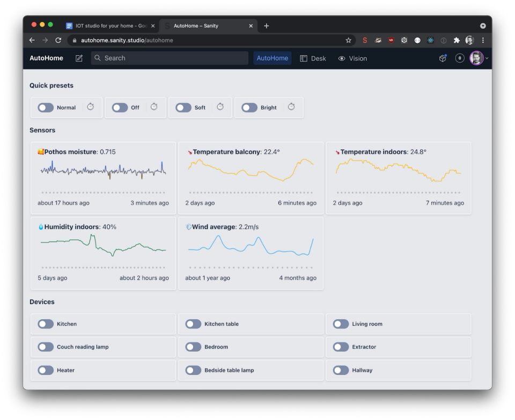The height and width of the screenshot is (420, 515).
Task: Click the '7 minutes ago' timestamp
Action: 445,203
